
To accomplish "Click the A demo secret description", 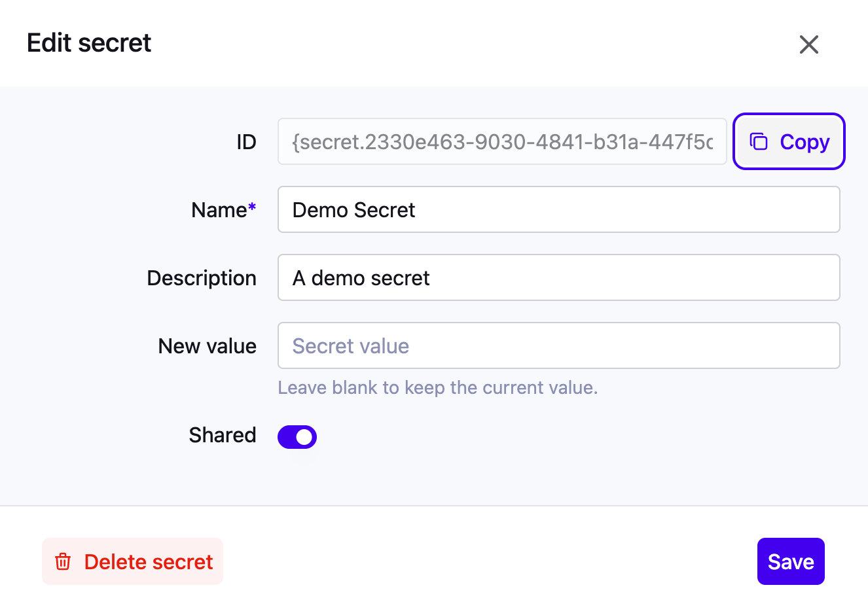I will tap(558, 277).
